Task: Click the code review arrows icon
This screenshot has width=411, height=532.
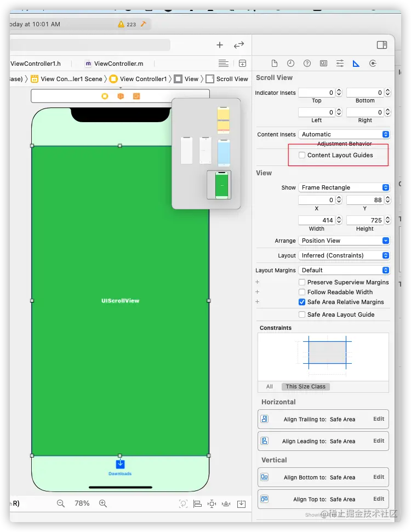Action: pyautogui.click(x=239, y=45)
